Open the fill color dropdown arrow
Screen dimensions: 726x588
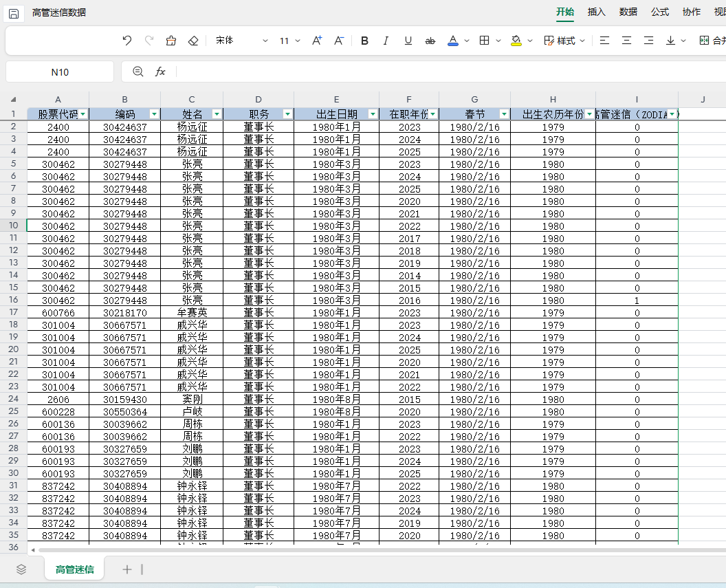coord(530,41)
